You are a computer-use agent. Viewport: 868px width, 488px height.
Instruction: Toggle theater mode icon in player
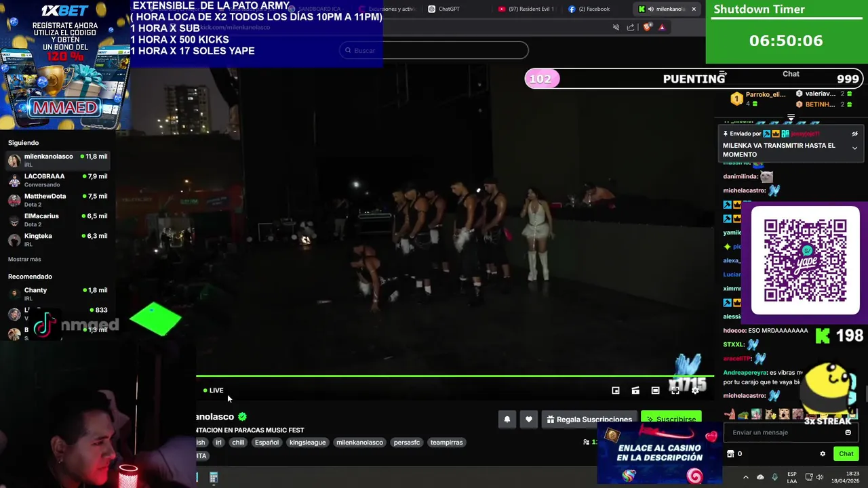click(x=655, y=390)
